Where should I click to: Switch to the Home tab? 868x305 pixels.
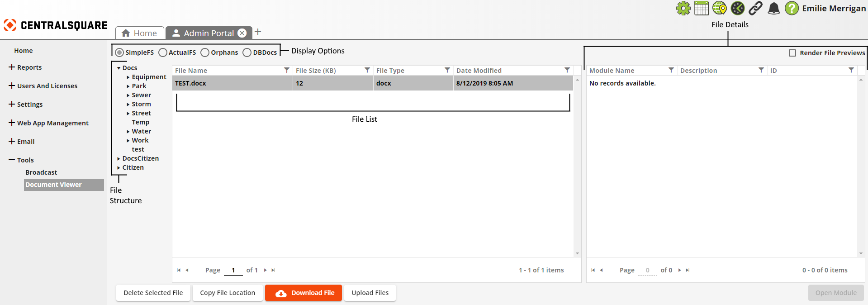tap(139, 33)
